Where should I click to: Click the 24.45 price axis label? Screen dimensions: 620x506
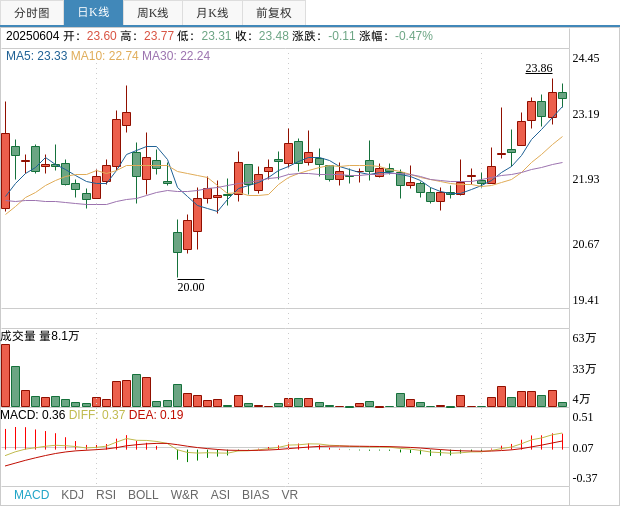(x=586, y=58)
